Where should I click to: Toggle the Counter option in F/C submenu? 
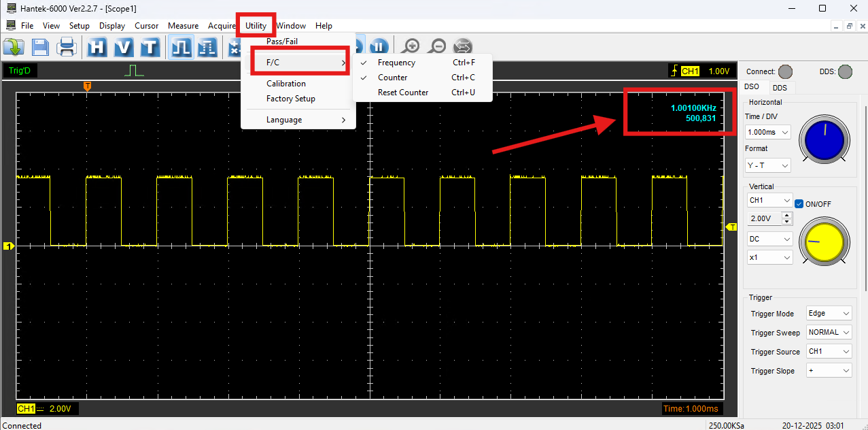[421, 78]
